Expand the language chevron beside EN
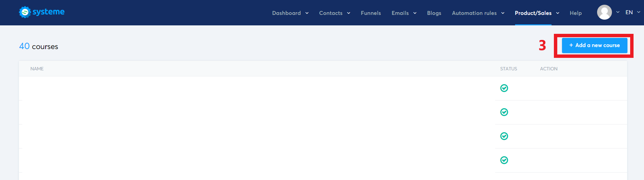The height and width of the screenshot is (180, 644). 639,12
